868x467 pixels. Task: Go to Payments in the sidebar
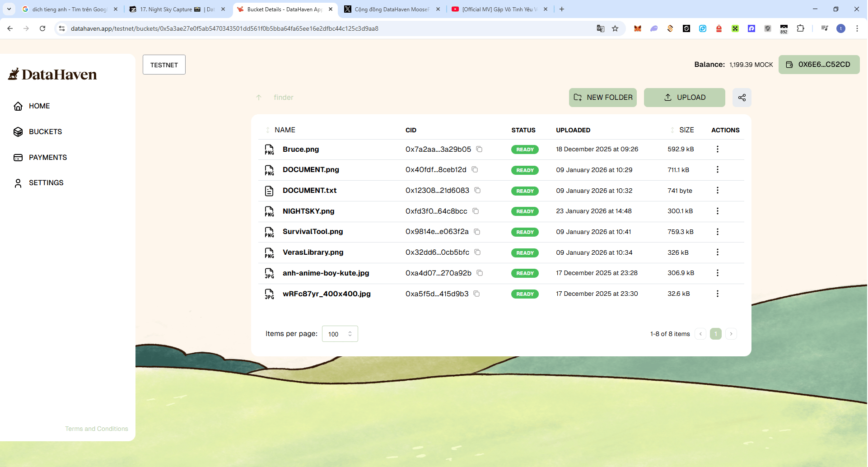47,158
